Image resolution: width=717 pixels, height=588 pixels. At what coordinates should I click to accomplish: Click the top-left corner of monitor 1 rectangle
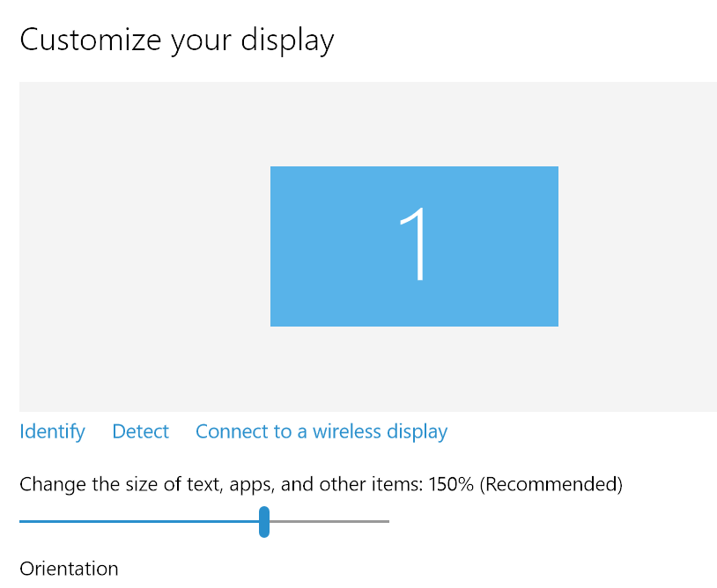(x=273, y=169)
